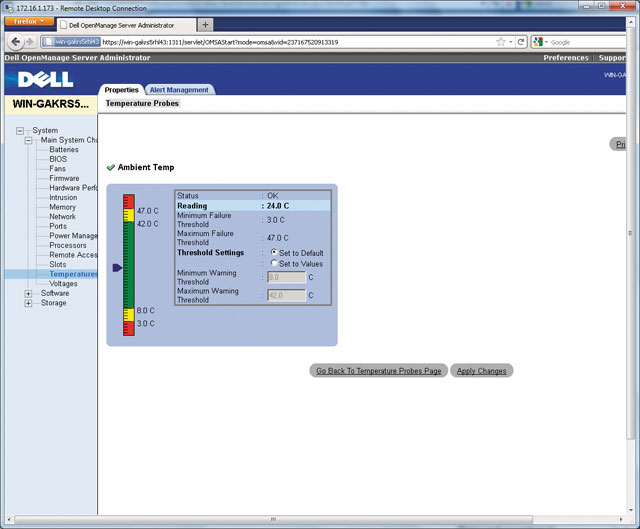Click the Storage tree label
The height and width of the screenshot is (529, 640).
point(53,303)
